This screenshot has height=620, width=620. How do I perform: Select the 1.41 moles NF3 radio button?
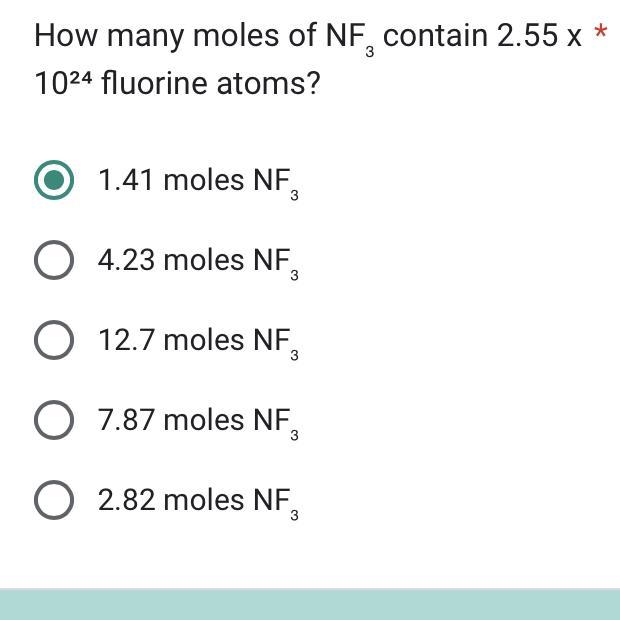(54, 181)
